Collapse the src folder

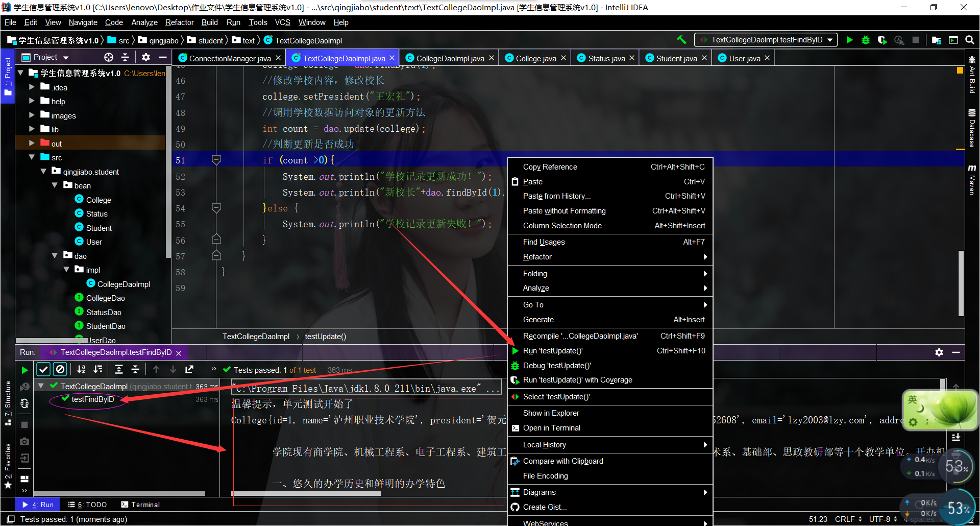tap(32, 157)
